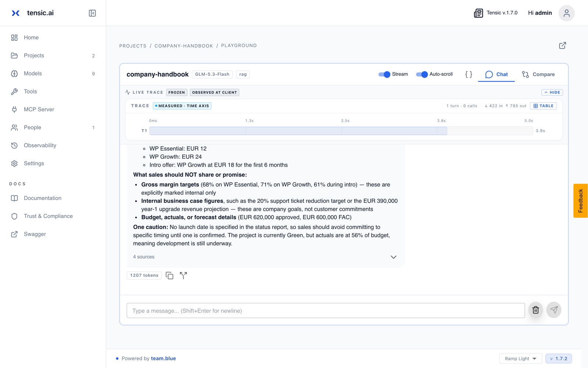Viewport: 588px width, 368px height.
Task: Click the PROJECTS breadcrumb
Action: tap(133, 46)
